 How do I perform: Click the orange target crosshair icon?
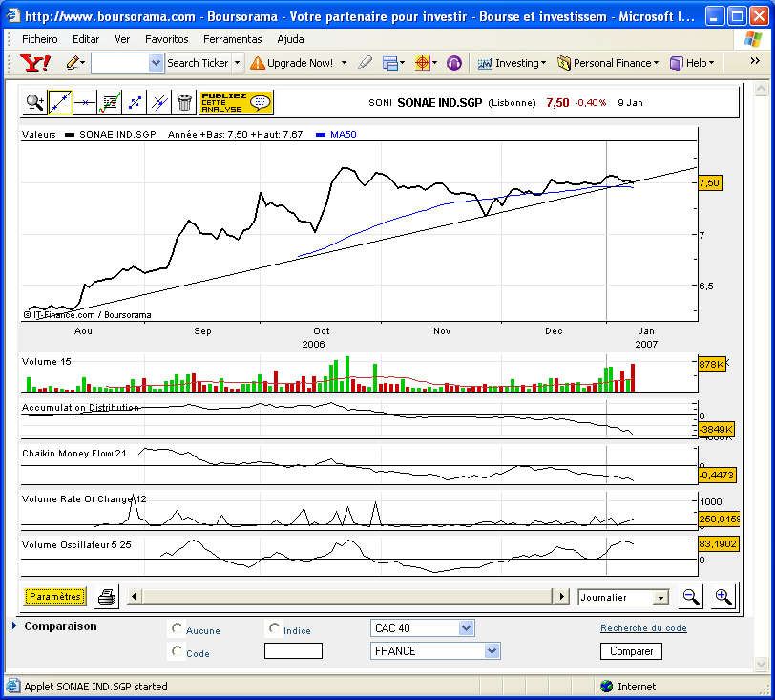pyautogui.click(x=423, y=63)
